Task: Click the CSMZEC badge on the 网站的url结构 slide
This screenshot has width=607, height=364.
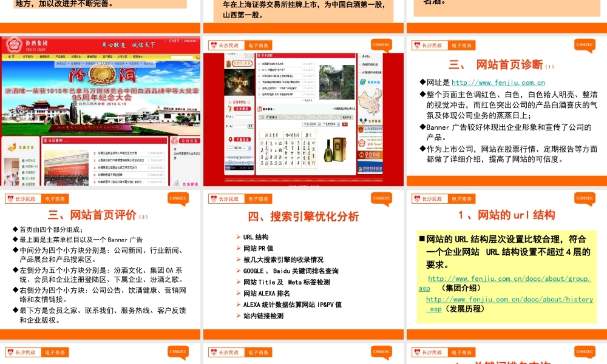Action: [x=585, y=198]
